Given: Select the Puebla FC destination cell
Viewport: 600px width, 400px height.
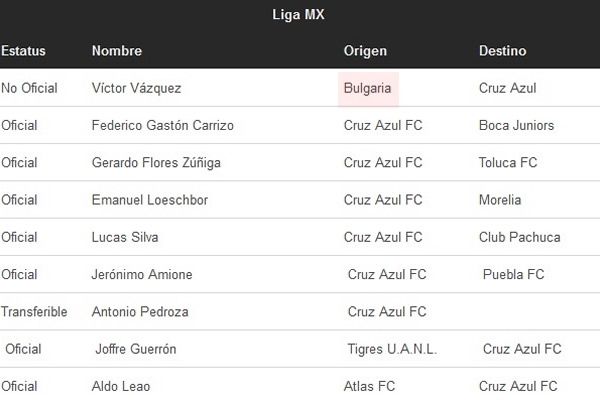Looking at the screenshot, I should click(x=513, y=274).
